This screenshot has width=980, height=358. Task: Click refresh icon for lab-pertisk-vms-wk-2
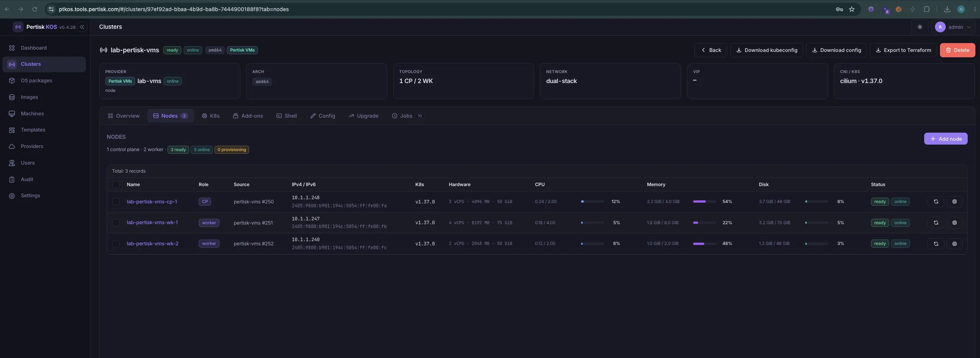pos(936,244)
